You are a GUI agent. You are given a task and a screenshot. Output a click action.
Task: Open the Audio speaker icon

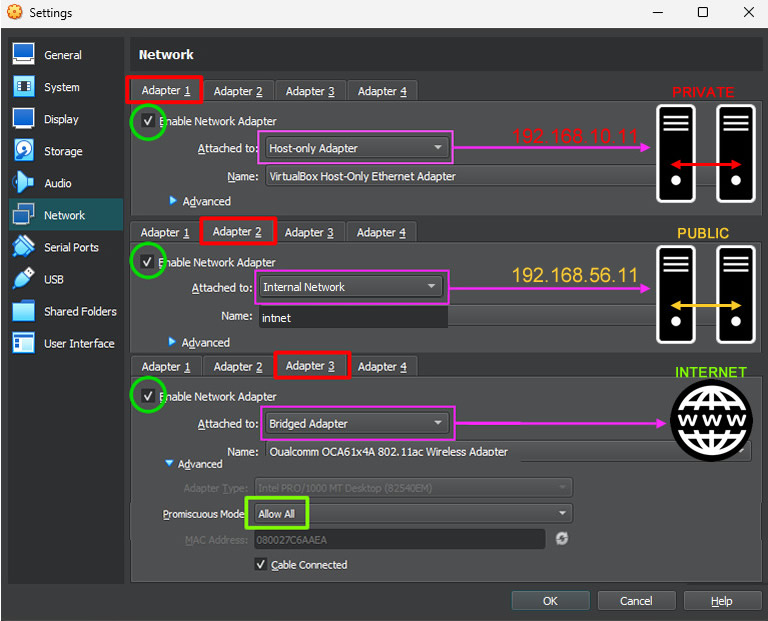(23, 183)
